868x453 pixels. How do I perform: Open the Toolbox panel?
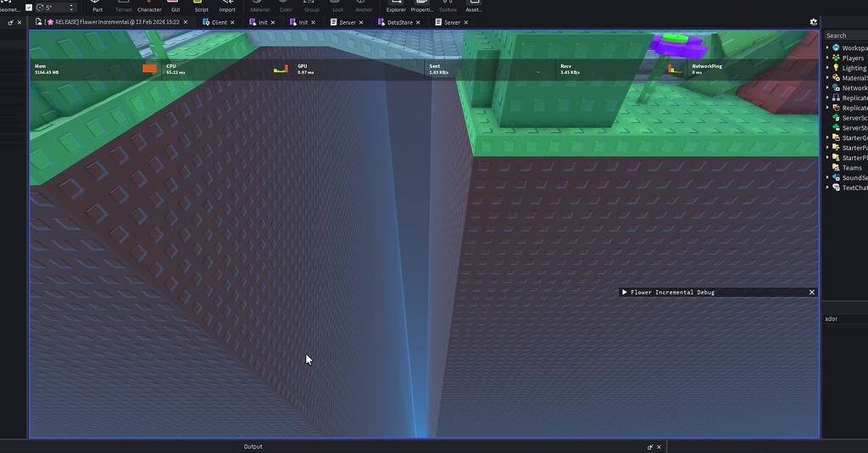coord(448,6)
